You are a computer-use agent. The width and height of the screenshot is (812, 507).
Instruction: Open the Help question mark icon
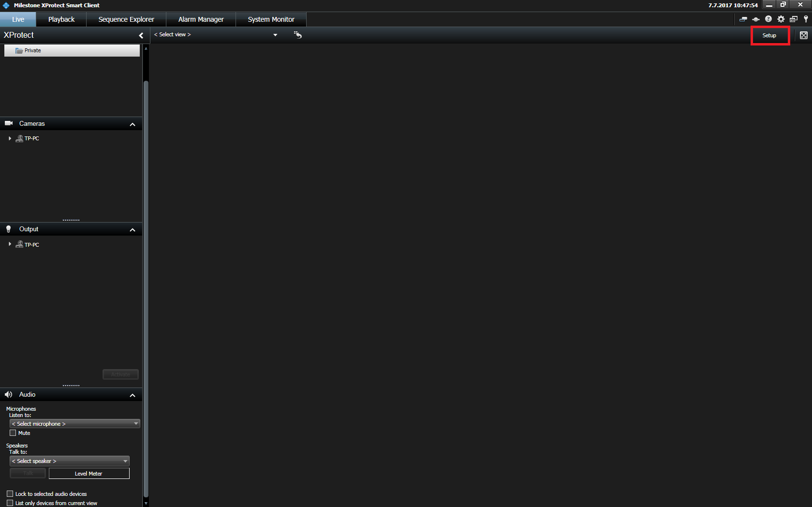(768, 19)
